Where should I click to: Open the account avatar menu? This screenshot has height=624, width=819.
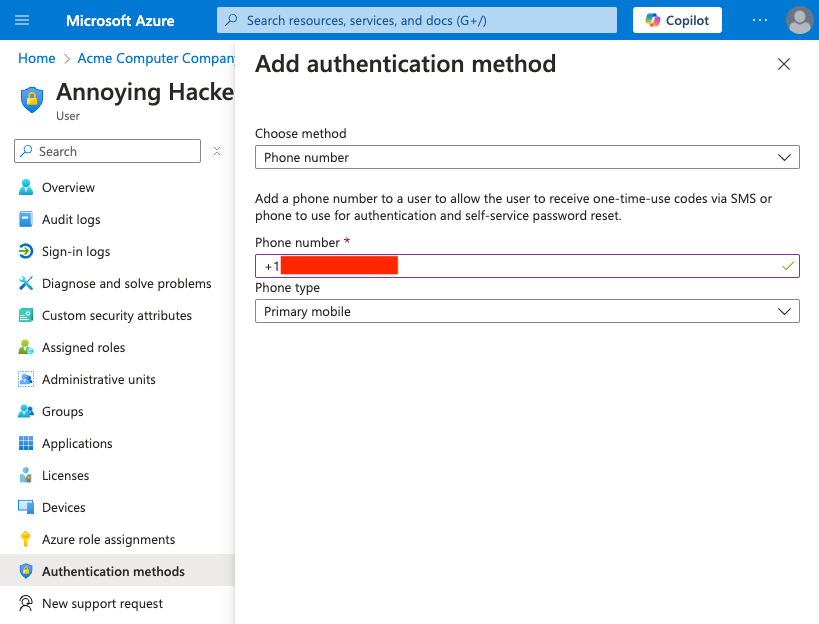800,20
